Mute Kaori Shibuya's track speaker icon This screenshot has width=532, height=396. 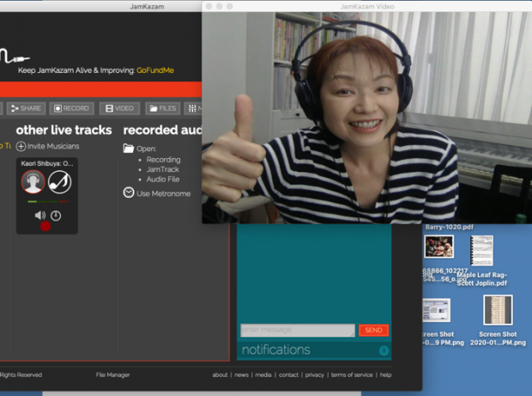pos(40,216)
